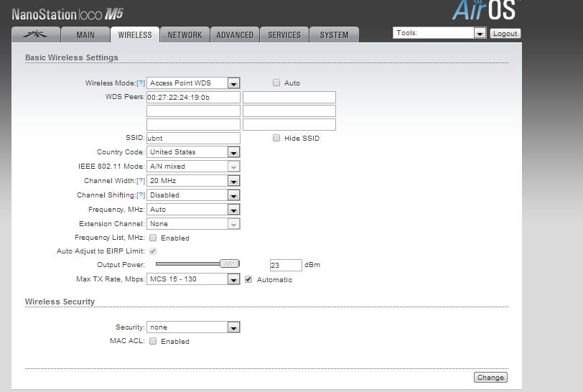Enable the Hide SSID checkbox
Screen dimensions: 583x392
click(276, 138)
